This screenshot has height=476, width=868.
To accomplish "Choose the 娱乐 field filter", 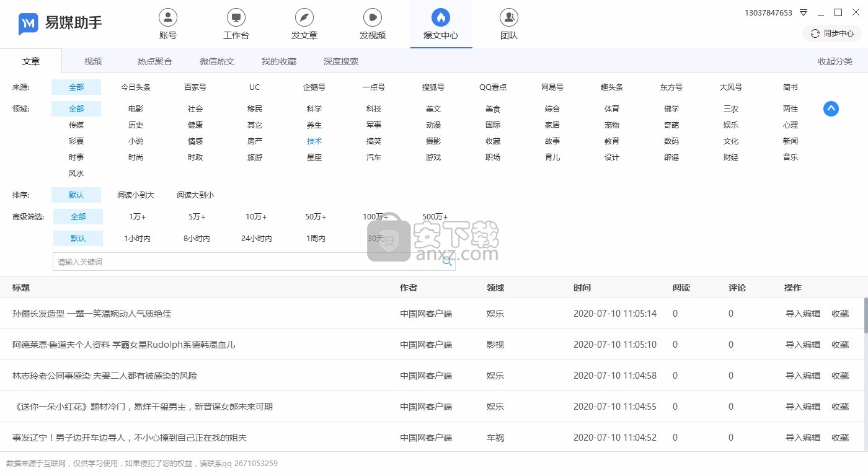I will point(731,125).
